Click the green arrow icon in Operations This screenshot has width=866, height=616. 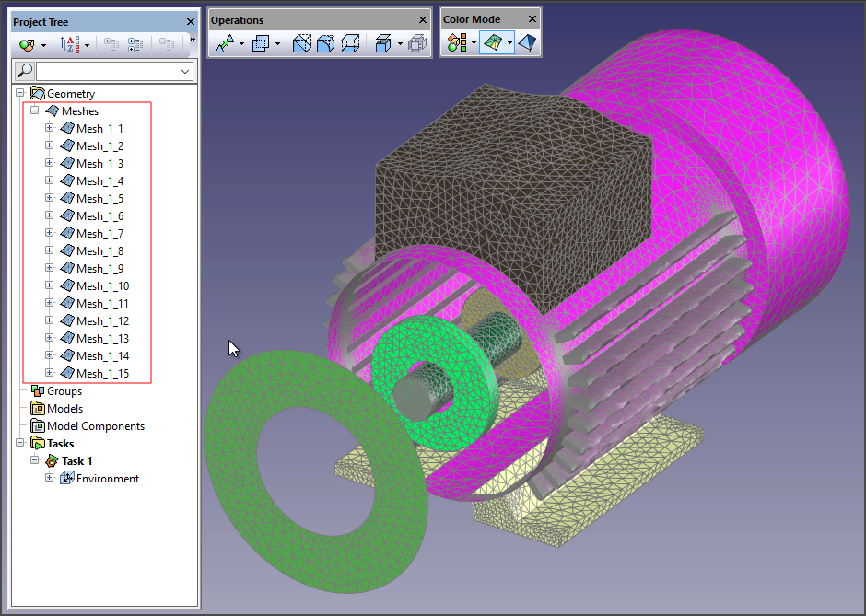point(225,43)
